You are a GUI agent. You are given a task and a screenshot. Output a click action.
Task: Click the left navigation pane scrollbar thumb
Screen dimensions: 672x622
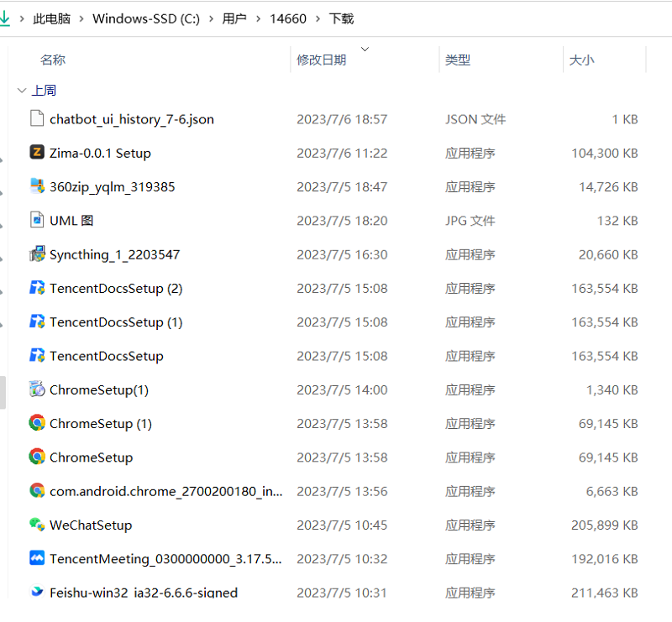click(3, 392)
